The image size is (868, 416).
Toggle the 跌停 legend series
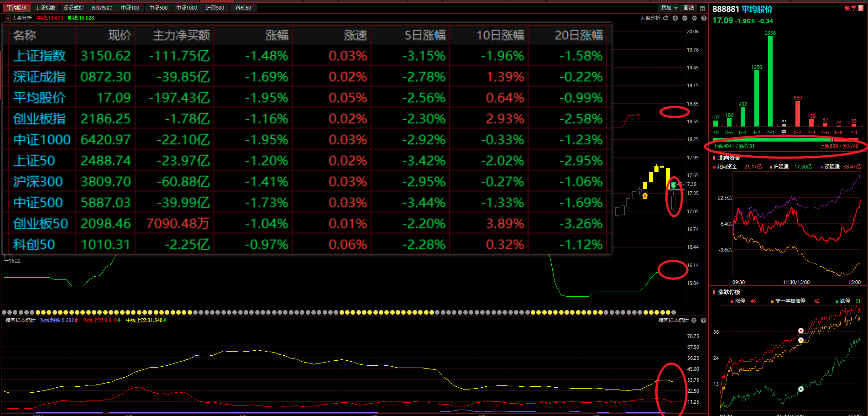pos(843,301)
